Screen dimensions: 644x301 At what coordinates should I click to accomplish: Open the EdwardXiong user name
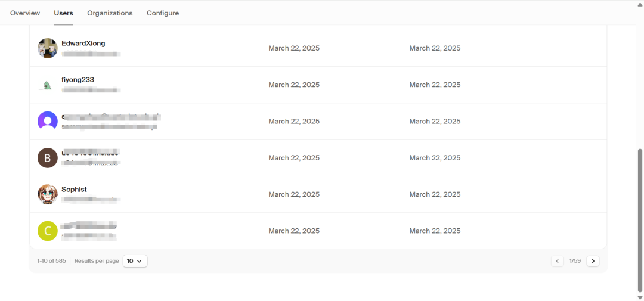[x=83, y=44]
